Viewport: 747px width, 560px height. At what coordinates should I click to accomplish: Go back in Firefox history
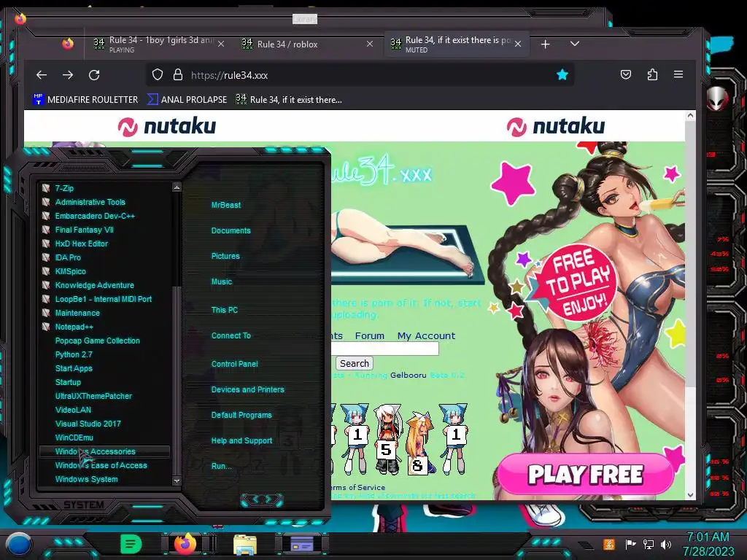tap(42, 75)
